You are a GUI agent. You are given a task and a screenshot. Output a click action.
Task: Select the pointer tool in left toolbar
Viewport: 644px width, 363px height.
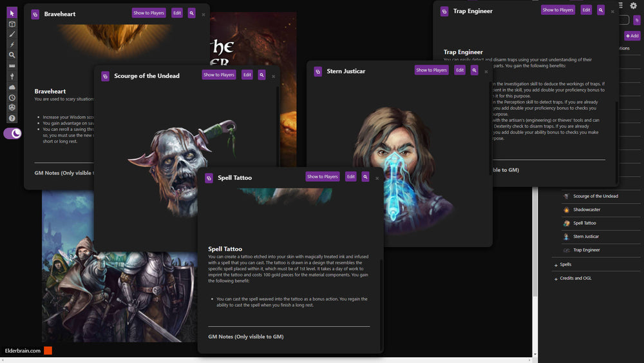click(12, 13)
